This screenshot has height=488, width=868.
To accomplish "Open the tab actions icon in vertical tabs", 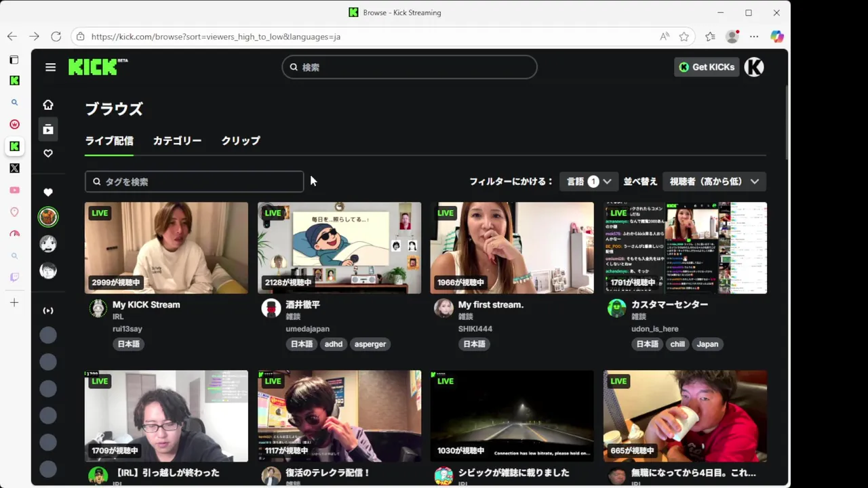I will pyautogui.click(x=14, y=60).
